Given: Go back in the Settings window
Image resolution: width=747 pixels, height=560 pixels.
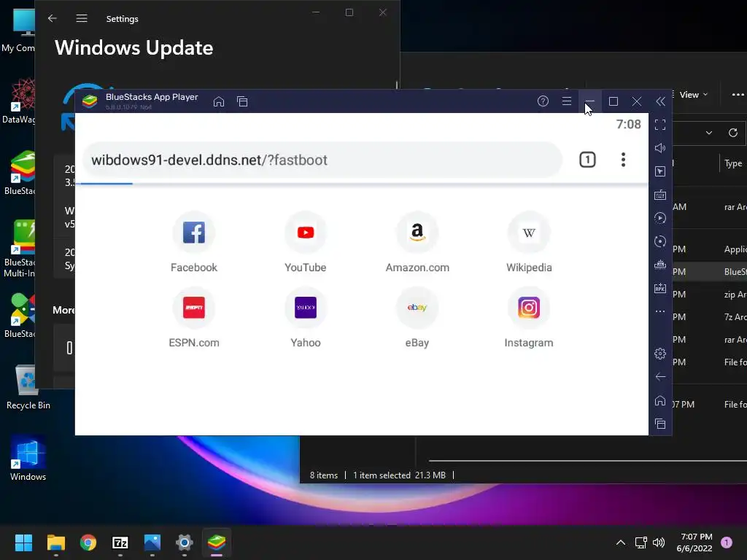Looking at the screenshot, I should (53, 18).
